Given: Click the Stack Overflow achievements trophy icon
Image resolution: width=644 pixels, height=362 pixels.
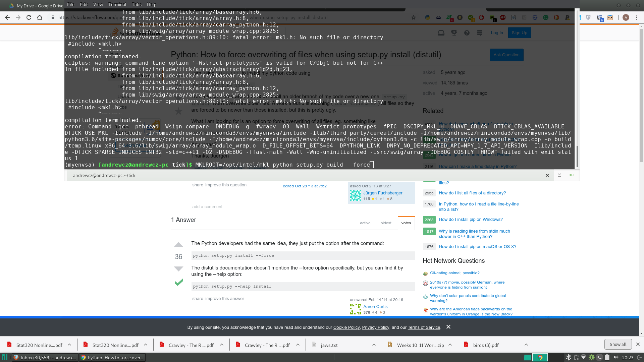Looking at the screenshot, I should (x=454, y=33).
